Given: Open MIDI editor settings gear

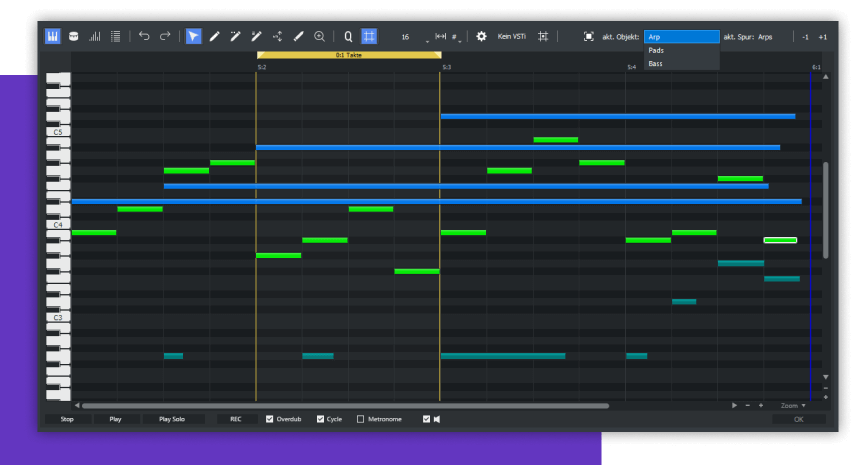Looking at the screenshot, I should click(x=481, y=36).
